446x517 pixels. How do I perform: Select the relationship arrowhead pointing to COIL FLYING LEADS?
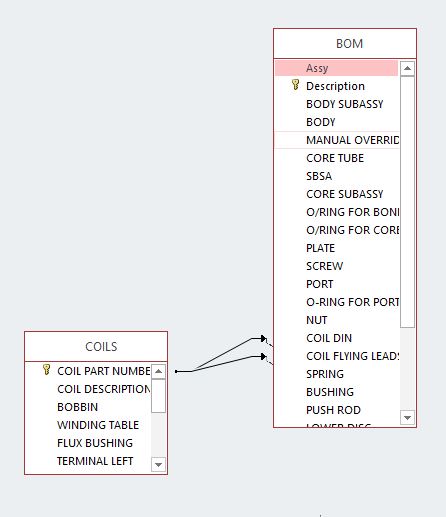[x=263, y=357]
